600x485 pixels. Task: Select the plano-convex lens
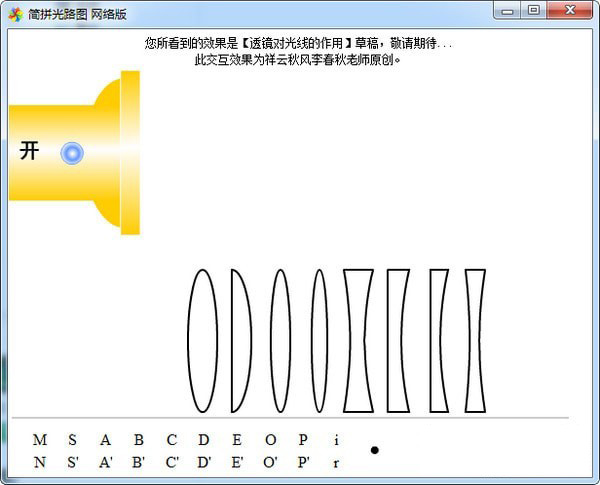[241, 341]
